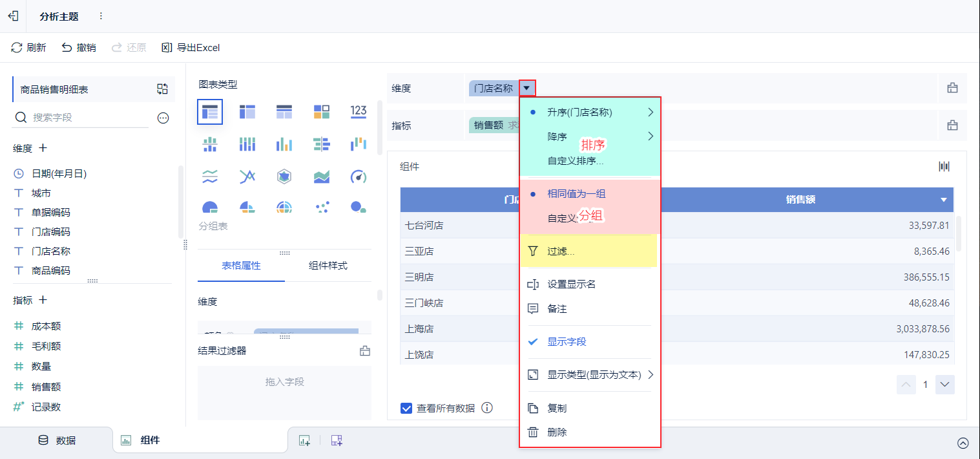Viewport: 980px width, 459px height.
Task: Click the chart icon in 组件 header
Action: pyautogui.click(x=944, y=166)
